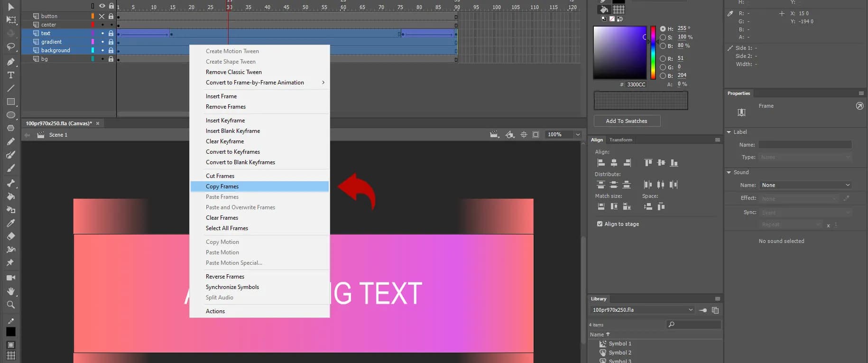Viewport: 868px width, 363px height.
Task: Select the Bone tool
Action: point(10,183)
